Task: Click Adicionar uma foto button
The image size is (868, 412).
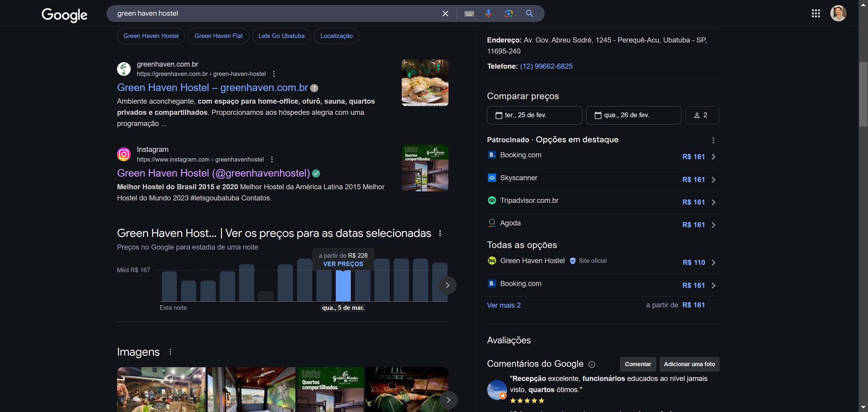Action: coord(689,364)
